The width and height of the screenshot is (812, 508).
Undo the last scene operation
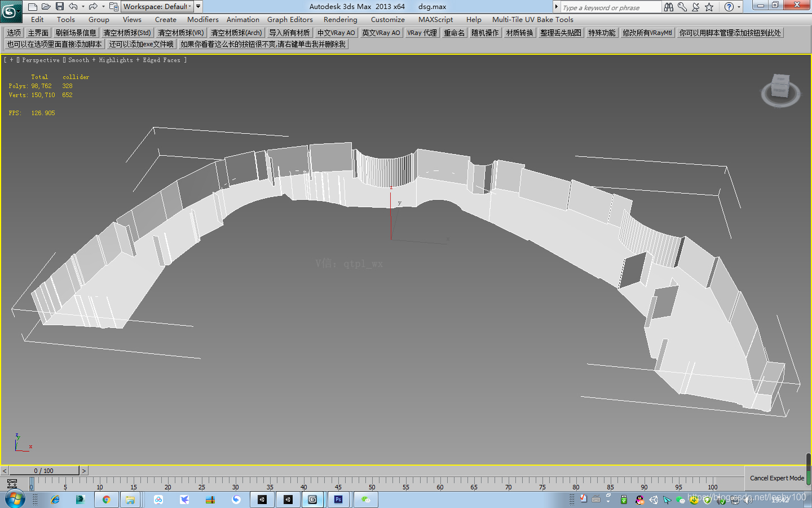73,7
